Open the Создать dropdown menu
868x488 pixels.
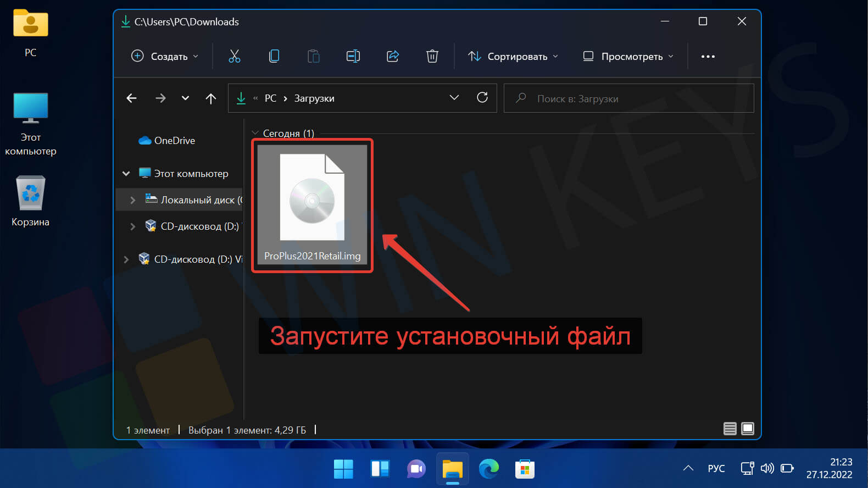(165, 56)
